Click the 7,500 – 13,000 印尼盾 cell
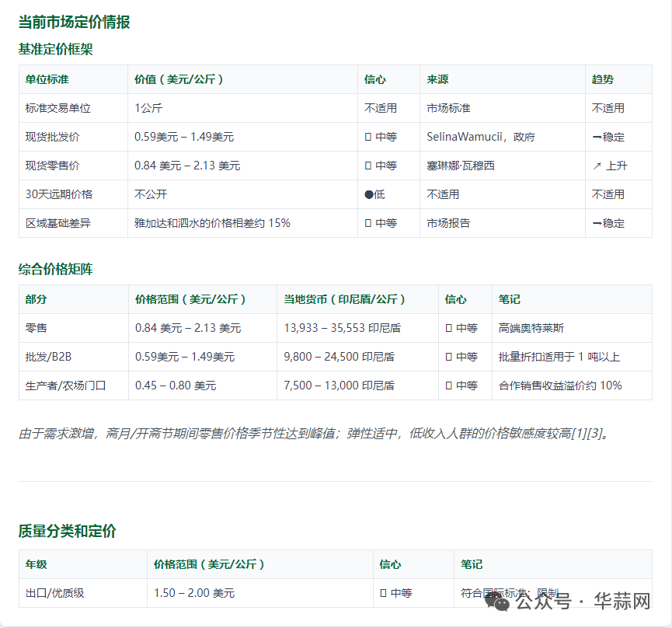Viewport: 672px width, 628px height. [x=339, y=386]
